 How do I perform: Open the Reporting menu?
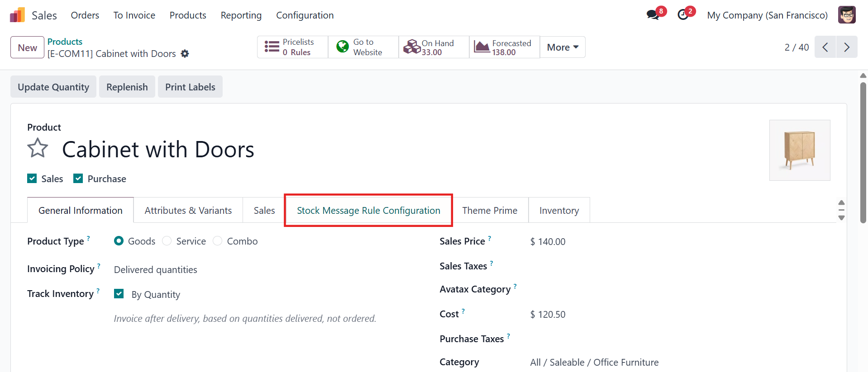(x=241, y=15)
